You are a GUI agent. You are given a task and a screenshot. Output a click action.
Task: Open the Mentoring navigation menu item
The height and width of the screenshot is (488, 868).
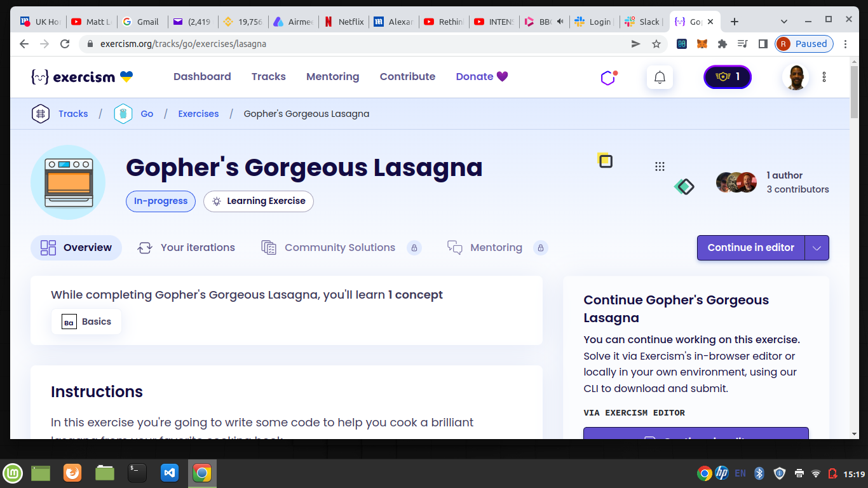pos(332,76)
